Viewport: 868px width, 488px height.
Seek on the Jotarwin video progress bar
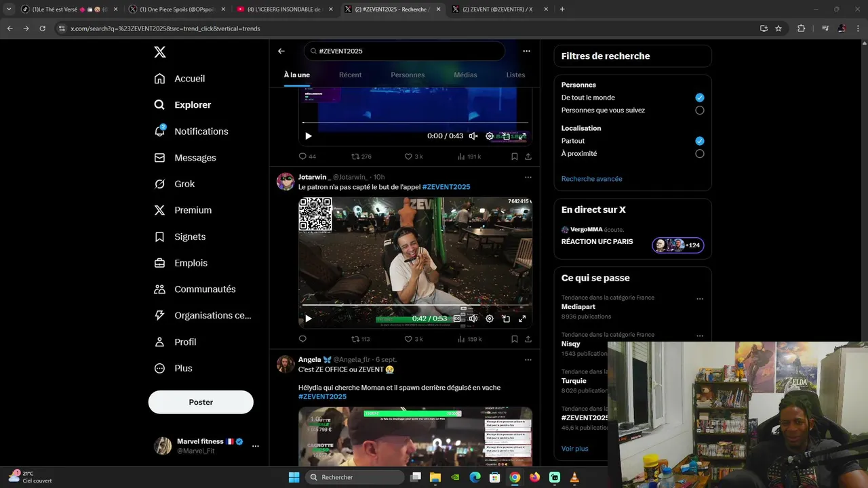(415, 306)
